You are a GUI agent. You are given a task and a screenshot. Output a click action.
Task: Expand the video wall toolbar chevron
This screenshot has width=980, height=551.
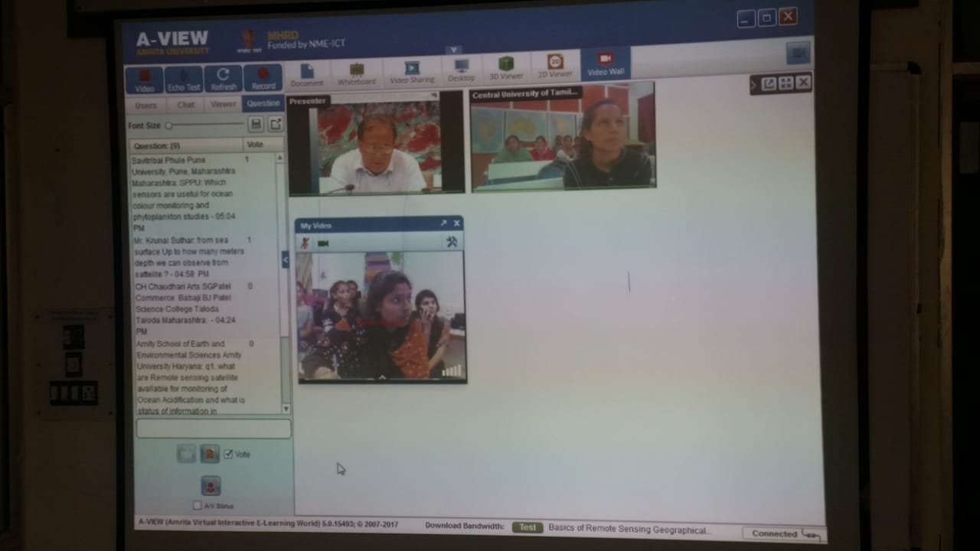tap(754, 85)
